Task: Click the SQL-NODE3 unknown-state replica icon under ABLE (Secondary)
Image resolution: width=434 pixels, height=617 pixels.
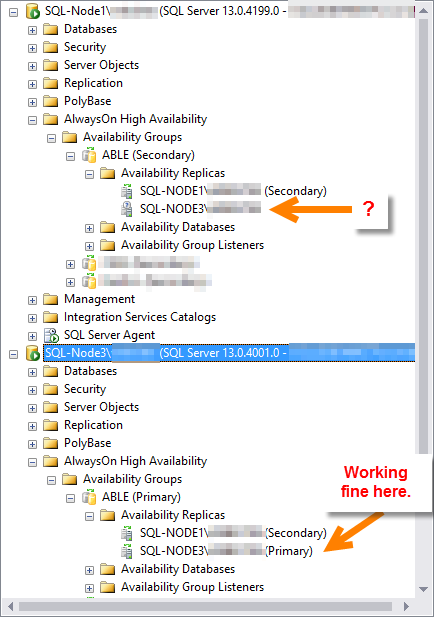Action: [x=127, y=209]
